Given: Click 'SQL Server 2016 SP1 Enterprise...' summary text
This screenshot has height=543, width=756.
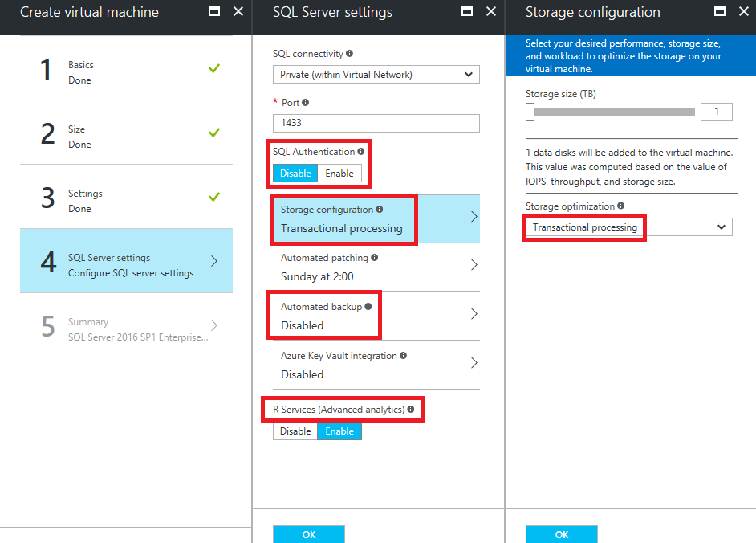Looking at the screenshot, I should (x=138, y=337).
